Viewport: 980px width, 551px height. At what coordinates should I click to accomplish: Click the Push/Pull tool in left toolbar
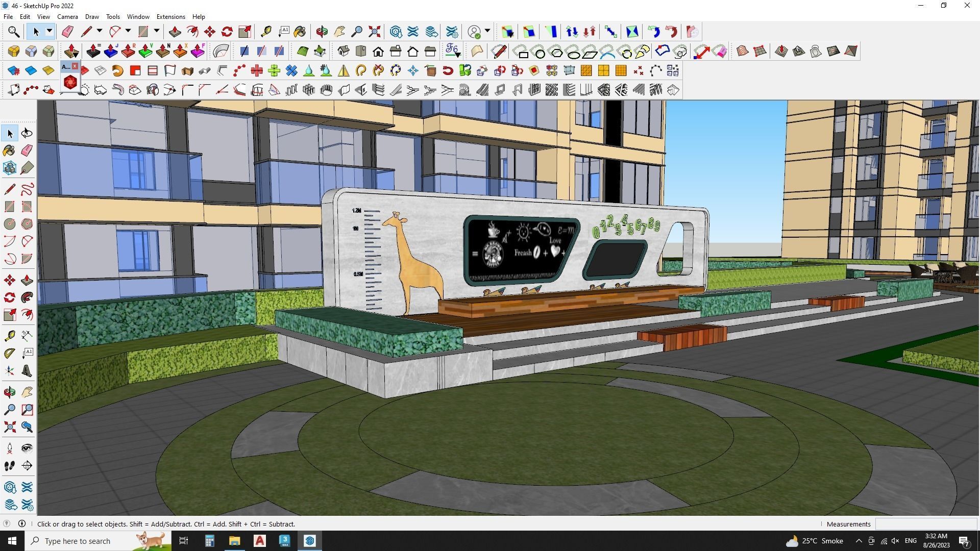click(x=27, y=281)
